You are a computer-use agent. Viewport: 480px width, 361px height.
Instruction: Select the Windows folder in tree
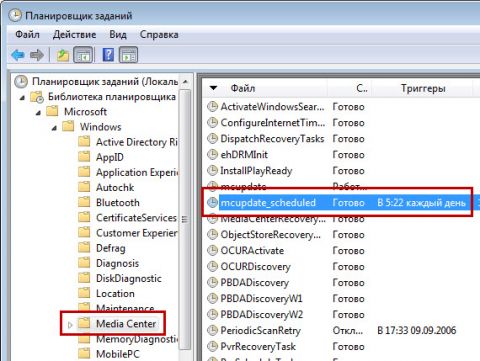tap(100, 127)
